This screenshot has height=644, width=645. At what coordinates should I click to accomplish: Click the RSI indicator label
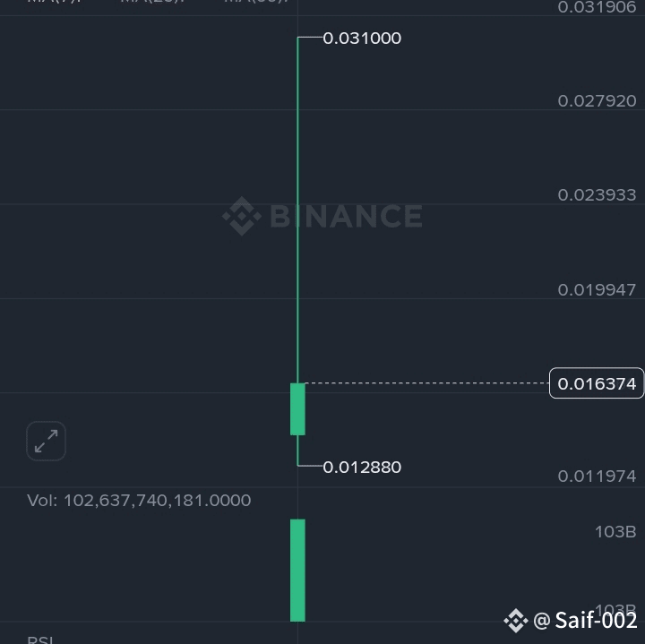point(40,640)
